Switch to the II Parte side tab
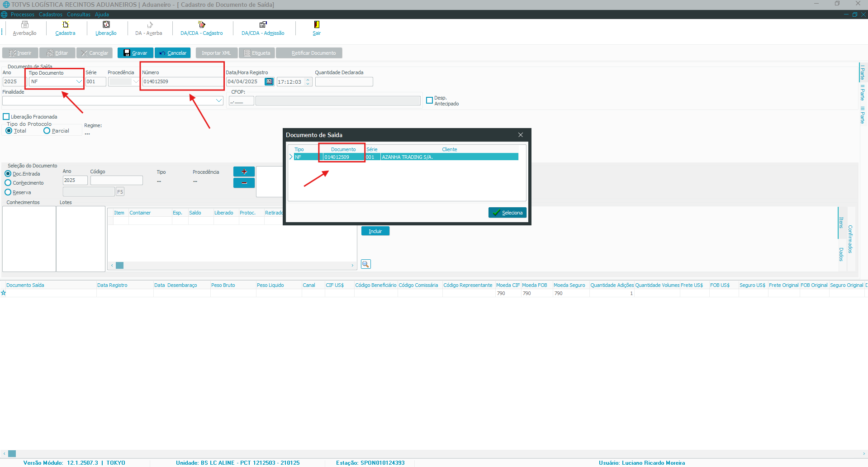The height and width of the screenshot is (467, 868). [863, 93]
